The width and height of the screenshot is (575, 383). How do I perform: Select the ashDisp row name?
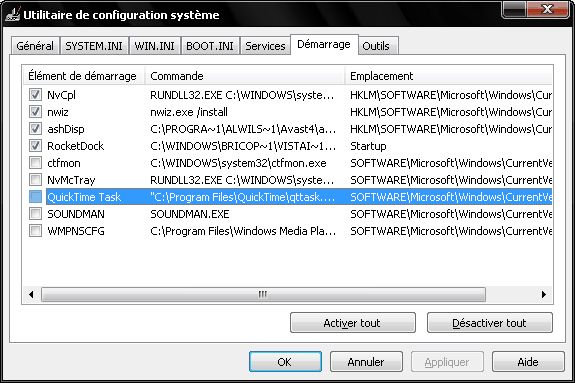coord(66,129)
